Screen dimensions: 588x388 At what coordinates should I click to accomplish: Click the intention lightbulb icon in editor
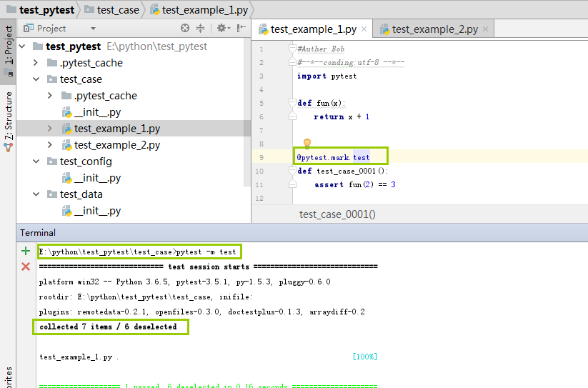tap(307, 142)
